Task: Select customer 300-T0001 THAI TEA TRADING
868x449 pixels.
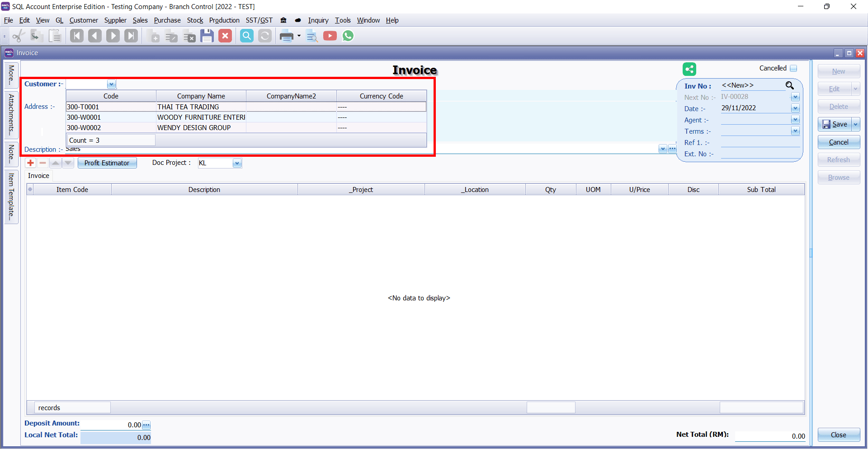Action: 246,107
